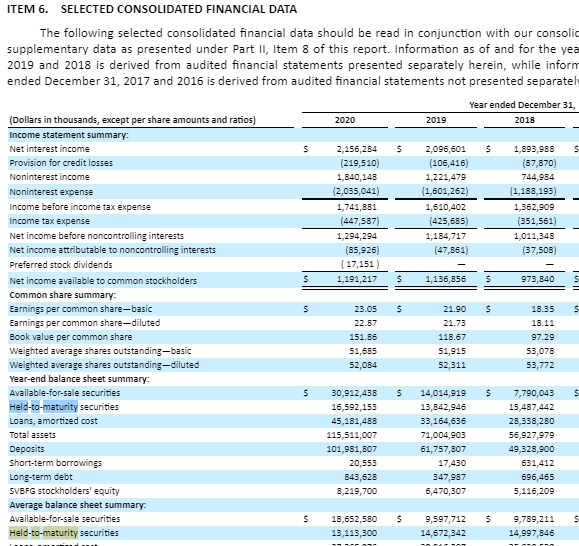The image size is (579, 546).
Task: Click the 'Income statement summary:' row label
Action: pos(69,135)
